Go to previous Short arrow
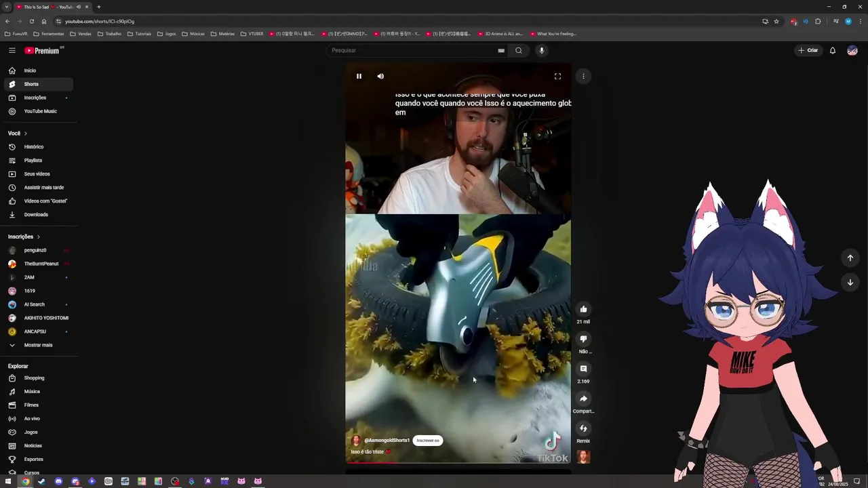 (850, 258)
